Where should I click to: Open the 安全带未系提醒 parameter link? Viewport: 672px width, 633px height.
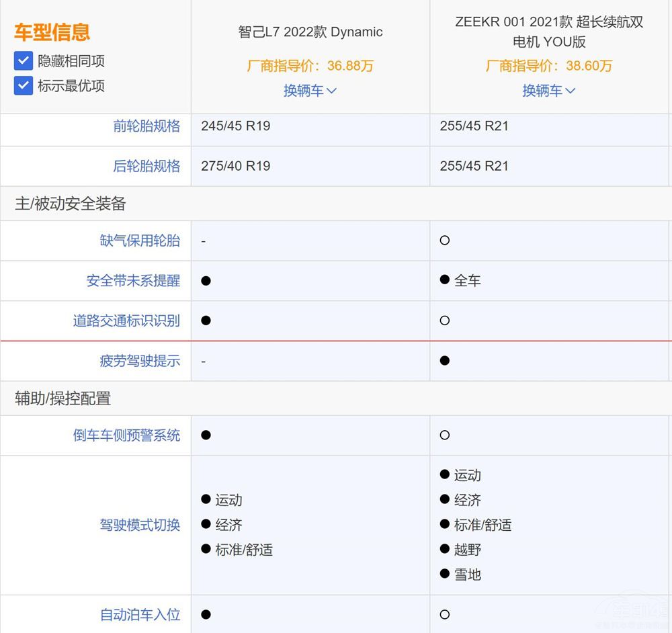tap(133, 281)
